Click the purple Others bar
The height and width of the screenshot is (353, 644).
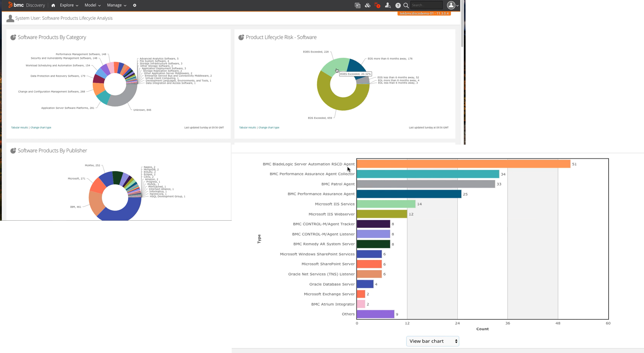point(375,314)
